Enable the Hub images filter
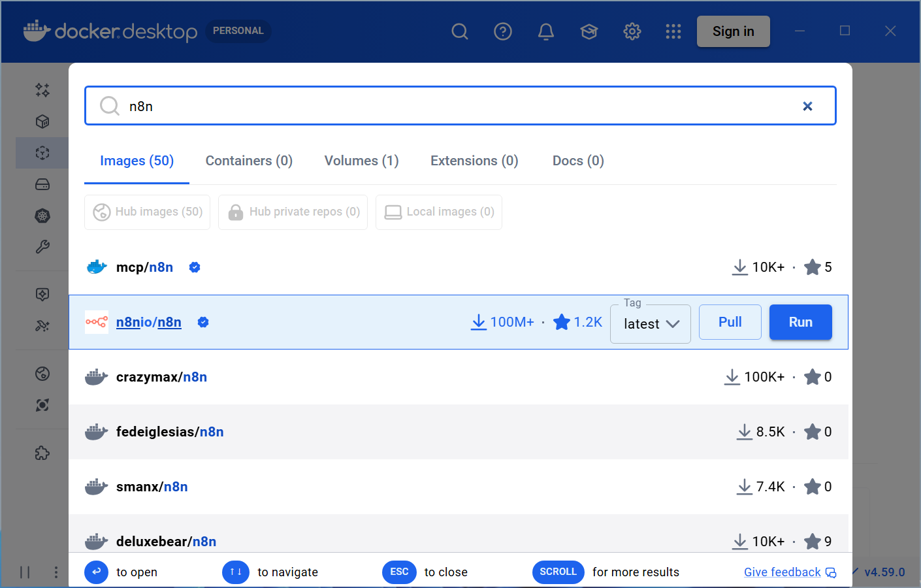921x588 pixels. (x=147, y=212)
